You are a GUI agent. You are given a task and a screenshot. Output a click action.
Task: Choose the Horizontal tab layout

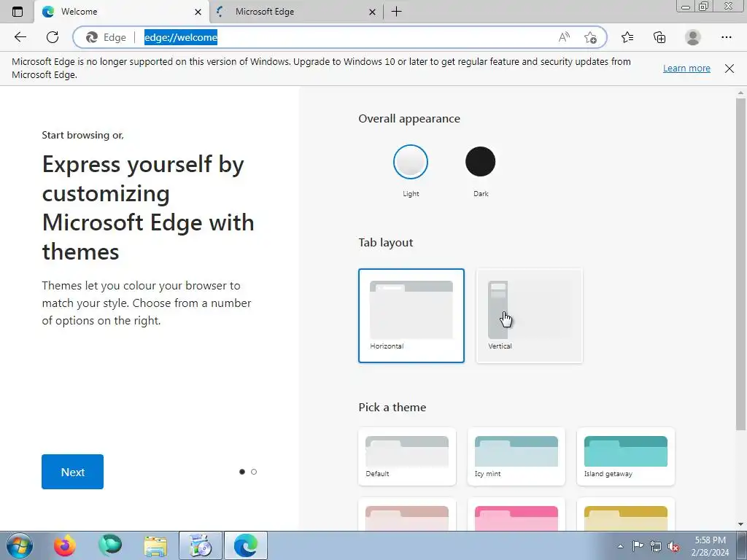point(411,316)
